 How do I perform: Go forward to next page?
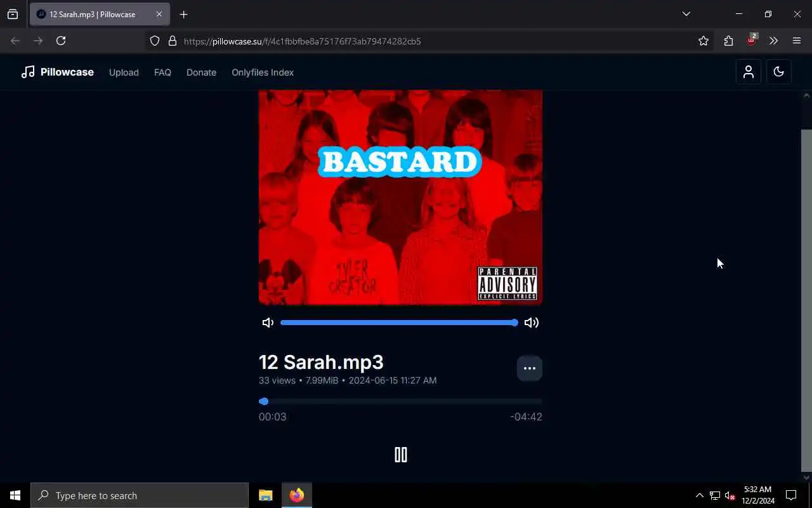pos(38,41)
